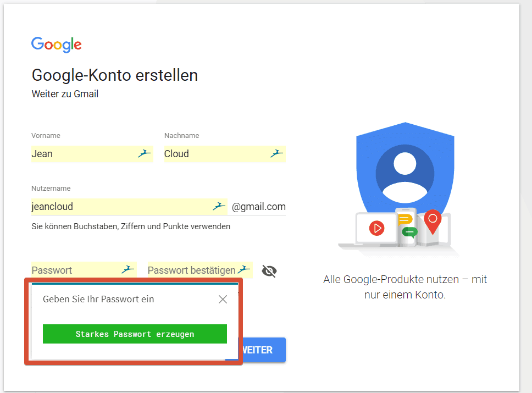Click the password manager icon in Nutzername field
Screen dimensions: 532x393
tap(219, 206)
